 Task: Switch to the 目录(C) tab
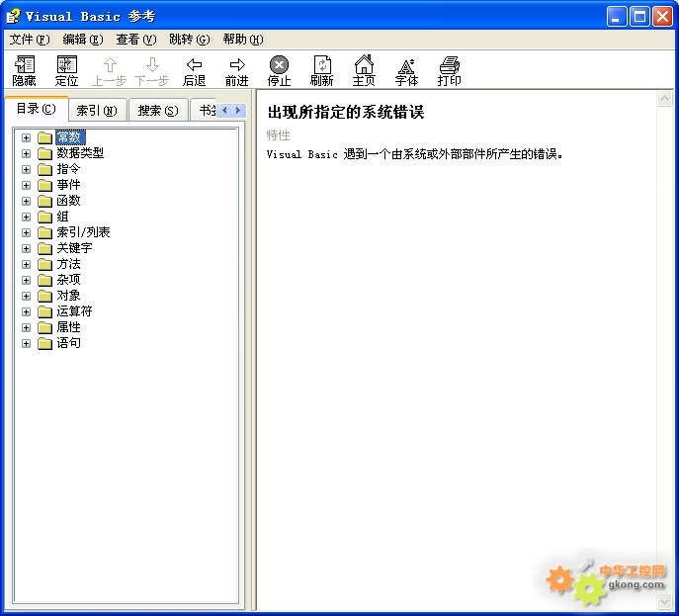pos(37,109)
